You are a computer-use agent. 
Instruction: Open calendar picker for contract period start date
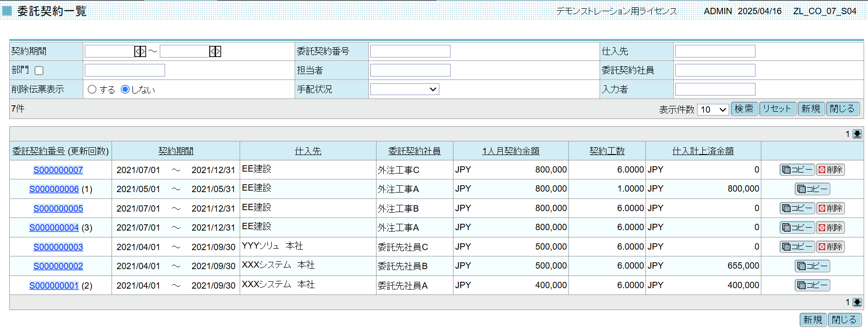pyautogui.click(x=140, y=51)
